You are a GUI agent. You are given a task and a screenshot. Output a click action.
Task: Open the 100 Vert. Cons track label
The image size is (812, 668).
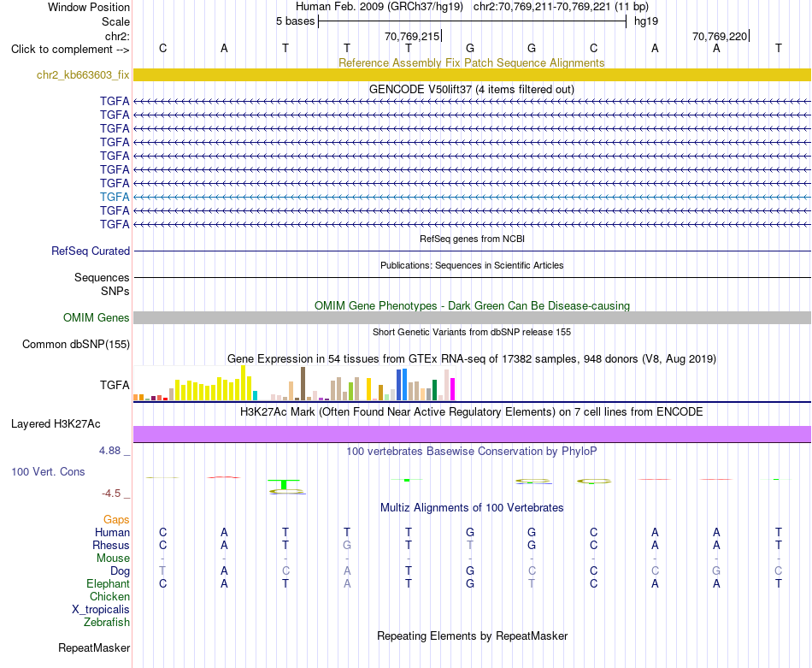48,471
